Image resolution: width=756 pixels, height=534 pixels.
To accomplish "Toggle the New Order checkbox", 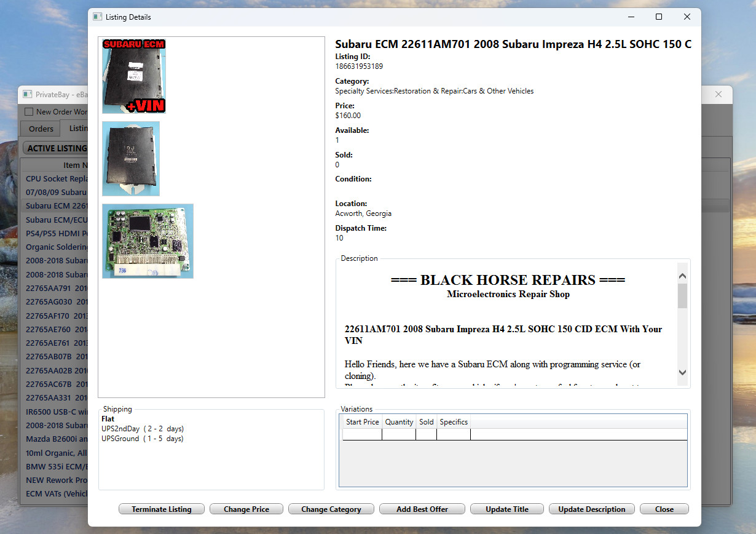I will coord(29,112).
